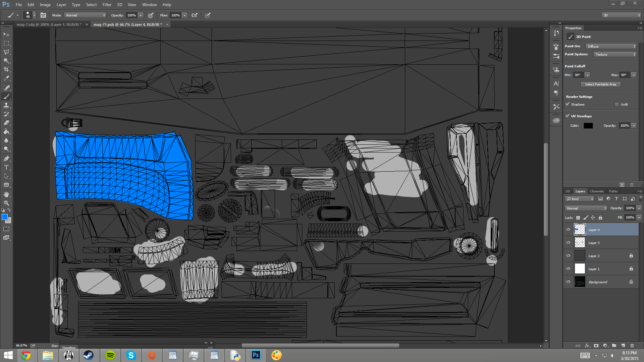Select the Clone Stamp tool
This screenshot has width=644, height=362.
pos(6,105)
